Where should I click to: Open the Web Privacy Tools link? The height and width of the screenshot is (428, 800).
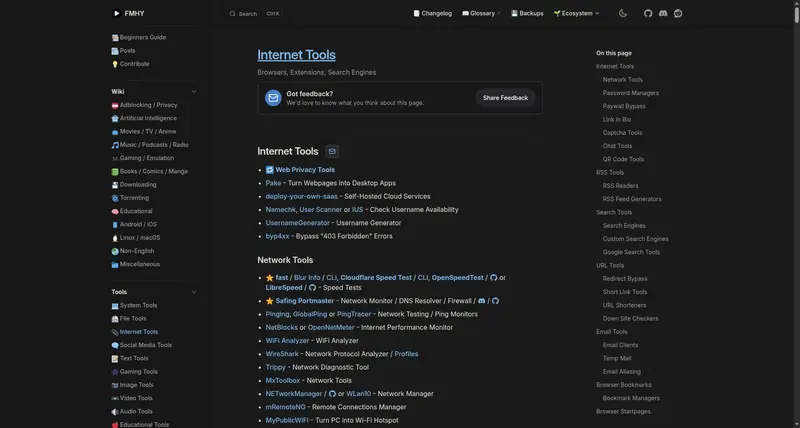pyautogui.click(x=305, y=170)
